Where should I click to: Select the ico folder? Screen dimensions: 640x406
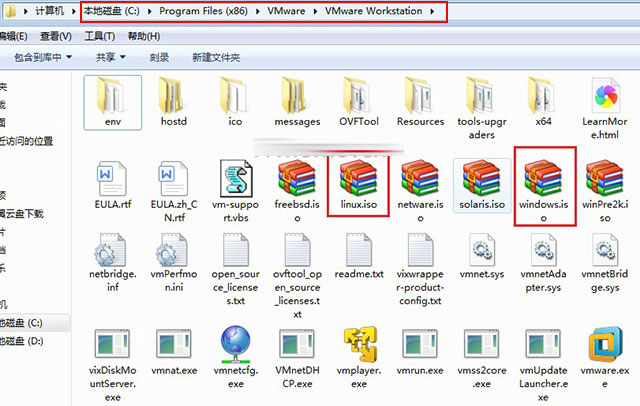tap(235, 102)
